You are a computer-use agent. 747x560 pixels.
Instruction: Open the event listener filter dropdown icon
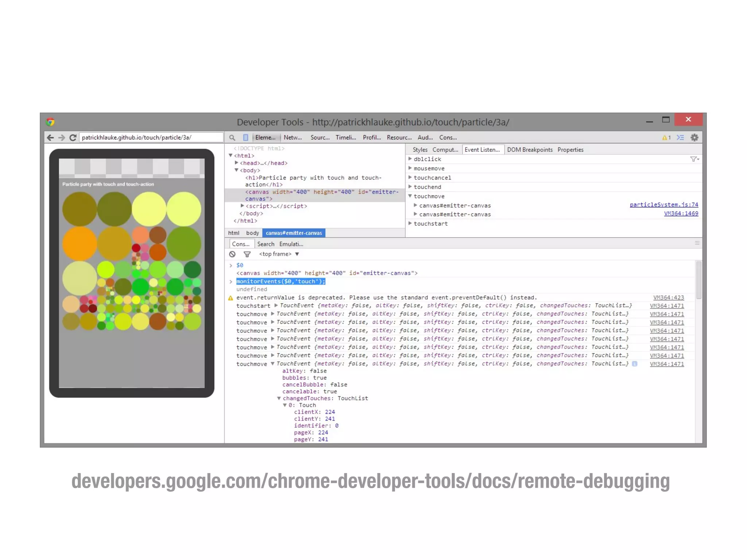(694, 159)
